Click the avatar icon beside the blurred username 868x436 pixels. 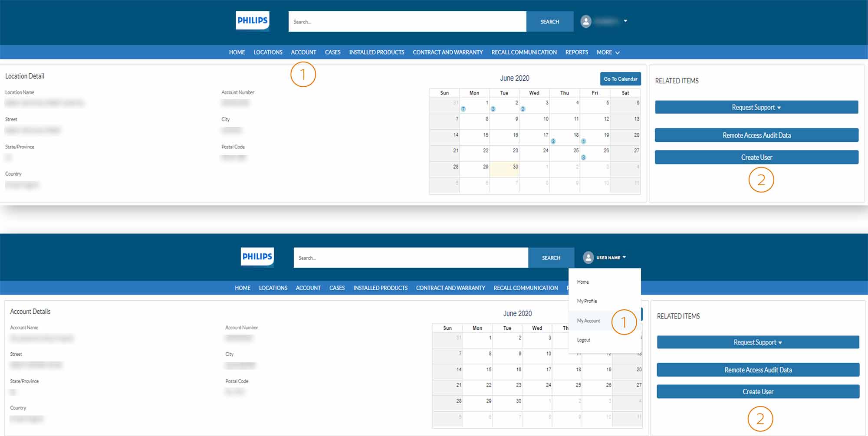586,21
